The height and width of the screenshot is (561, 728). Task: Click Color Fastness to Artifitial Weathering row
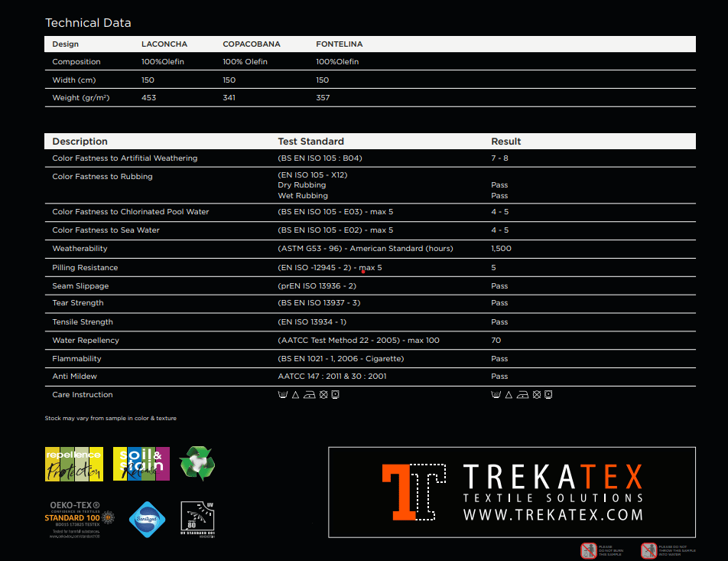(x=370, y=158)
